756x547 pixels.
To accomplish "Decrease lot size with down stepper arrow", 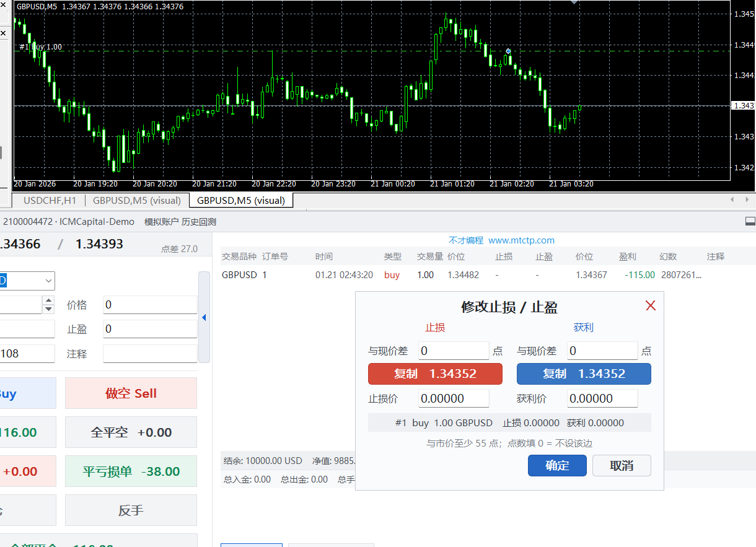I will [x=48, y=309].
